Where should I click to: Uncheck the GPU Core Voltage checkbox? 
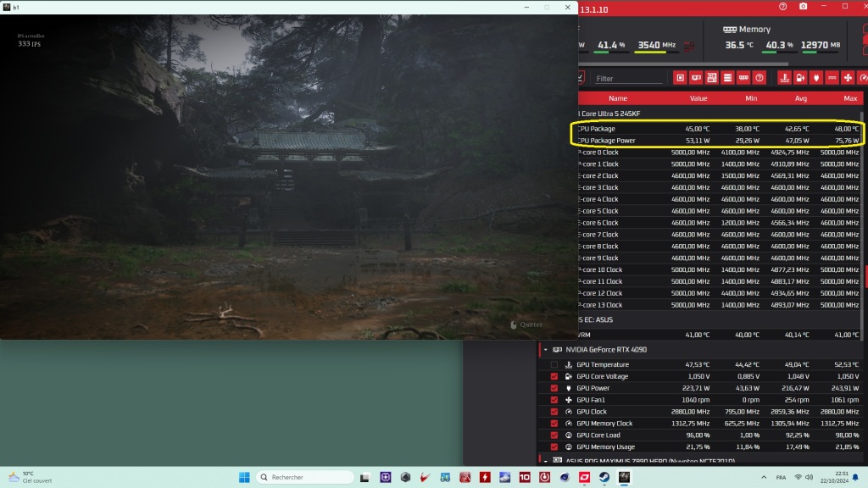[x=554, y=376]
